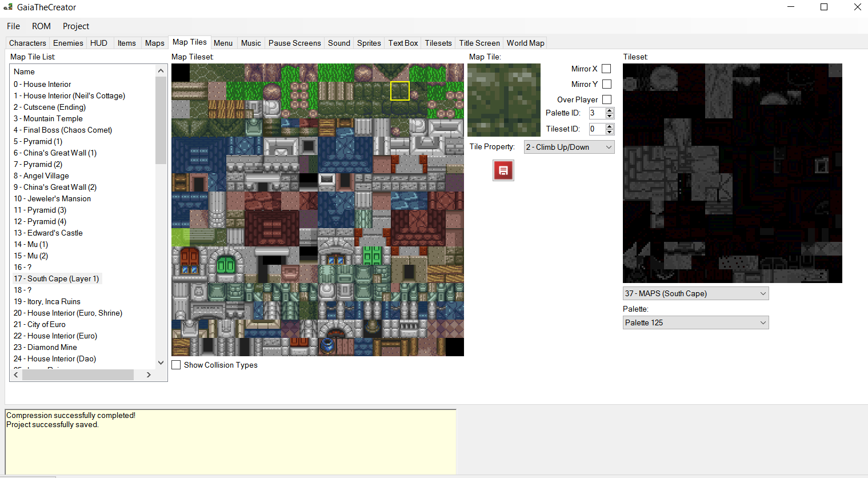The height and width of the screenshot is (478, 868).
Task: Click the down arrow on the tile list scrollbar
Action: click(161, 363)
